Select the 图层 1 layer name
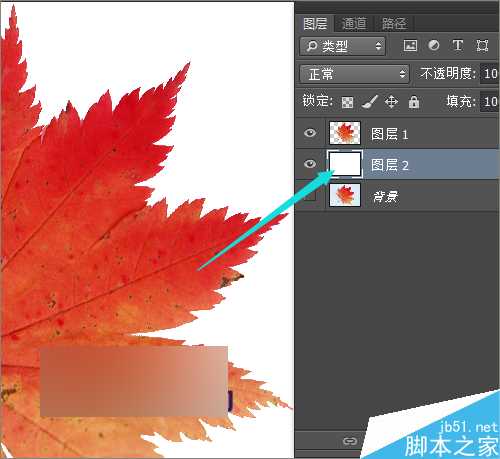This screenshot has width=500, height=459. (x=389, y=134)
